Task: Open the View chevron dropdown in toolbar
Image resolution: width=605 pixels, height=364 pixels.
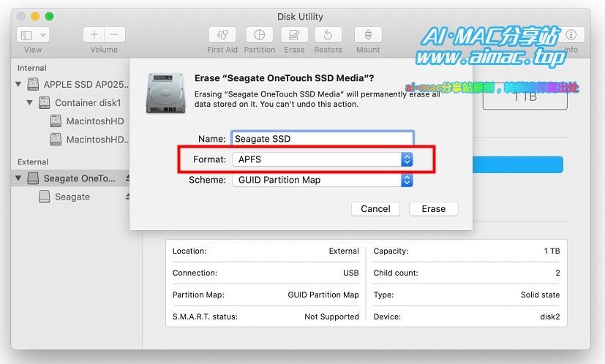Action: click(43, 35)
